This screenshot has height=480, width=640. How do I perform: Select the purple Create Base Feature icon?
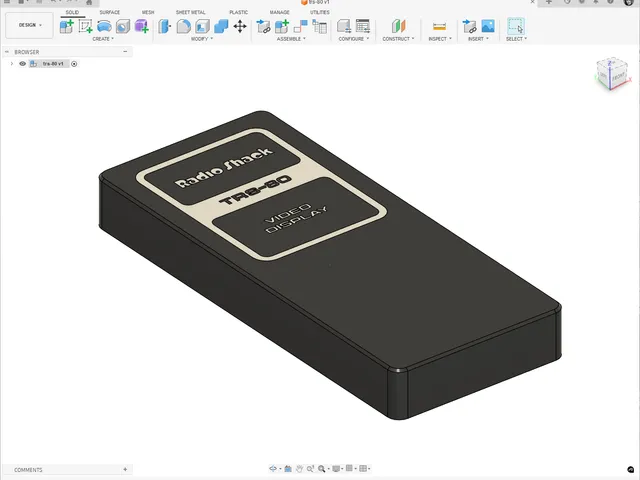click(x=141, y=27)
